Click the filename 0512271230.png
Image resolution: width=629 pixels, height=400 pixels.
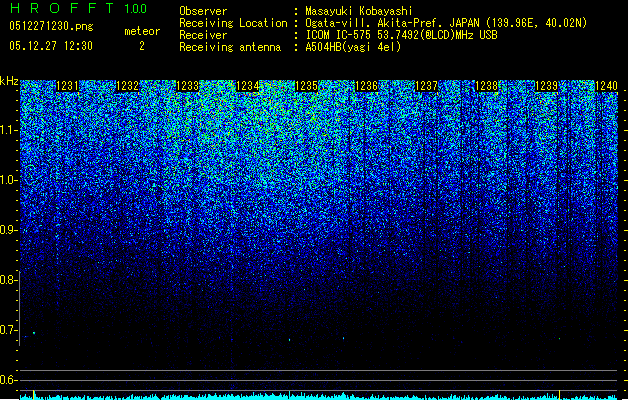[51, 27]
